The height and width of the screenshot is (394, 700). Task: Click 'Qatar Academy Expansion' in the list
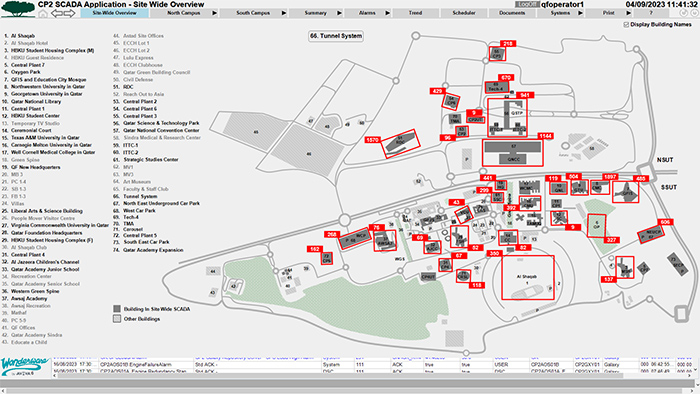pyautogui.click(x=153, y=250)
